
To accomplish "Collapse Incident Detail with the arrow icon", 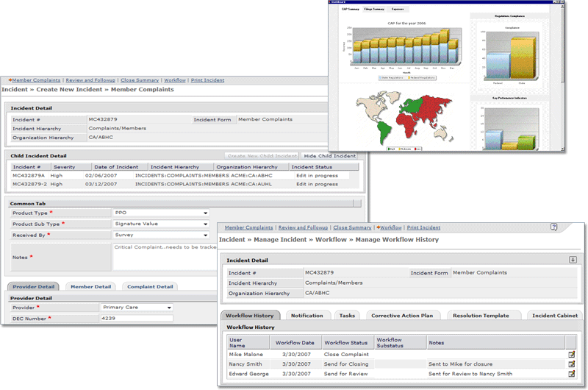I will (x=573, y=260).
